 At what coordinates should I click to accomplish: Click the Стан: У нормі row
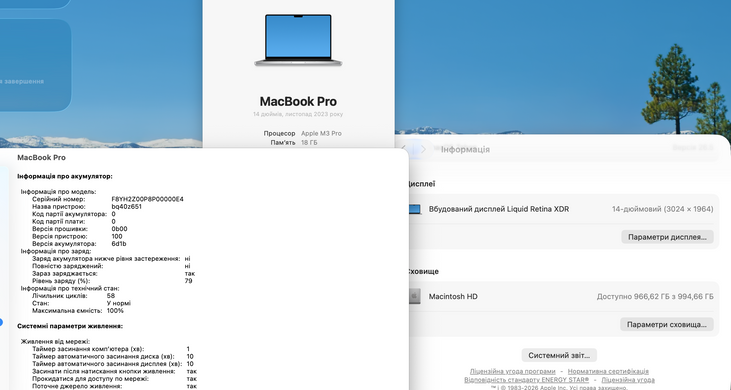coord(82,303)
